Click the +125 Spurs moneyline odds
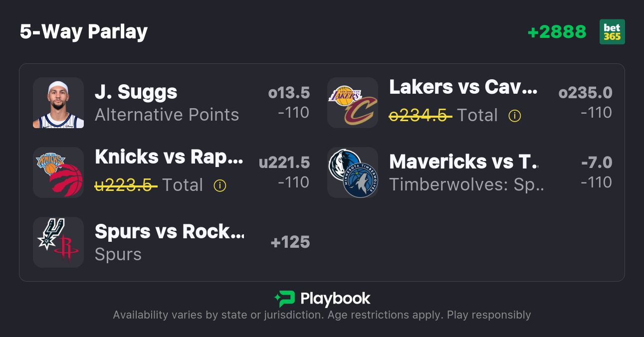This screenshot has height=337, width=644. [x=290, y=242]
